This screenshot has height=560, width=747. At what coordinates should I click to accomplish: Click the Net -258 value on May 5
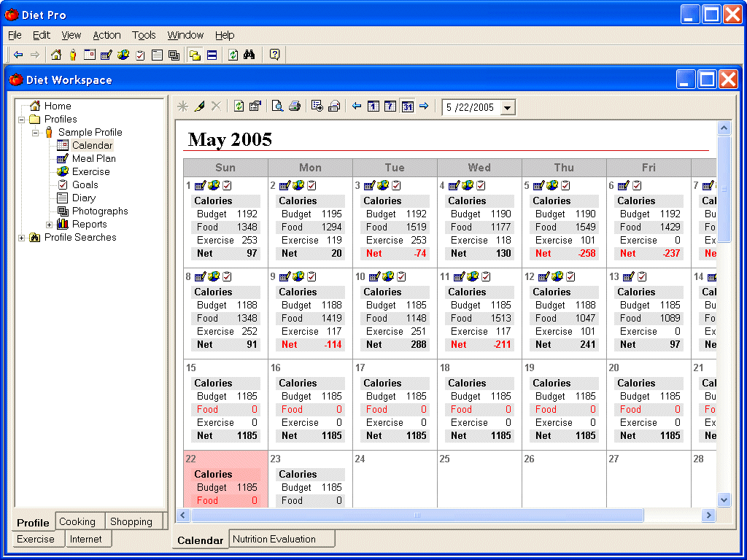coord(587,254)
